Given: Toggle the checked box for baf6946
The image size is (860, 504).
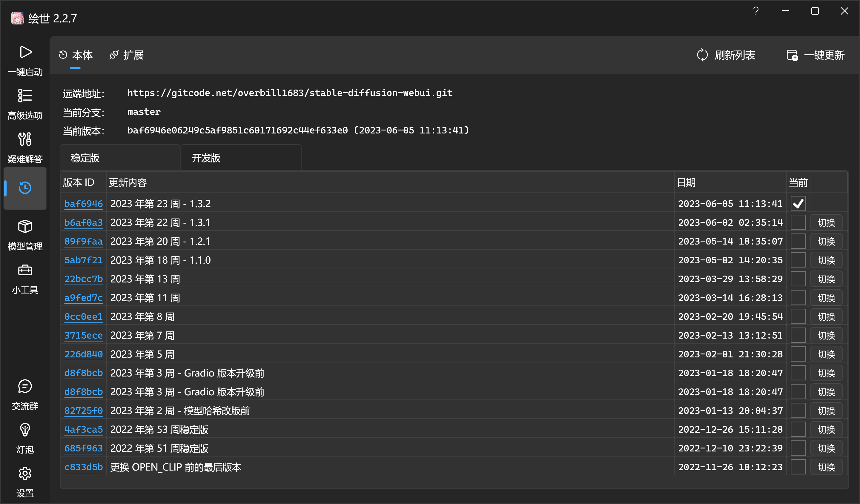Looking at the screenshot, I should 798,204.
